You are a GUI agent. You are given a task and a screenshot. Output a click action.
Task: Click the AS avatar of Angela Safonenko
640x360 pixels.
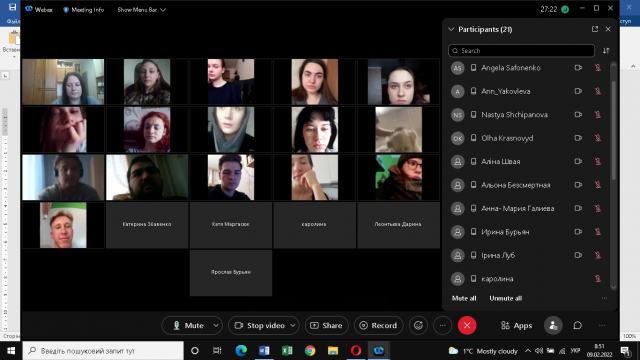tap(458, 68)
